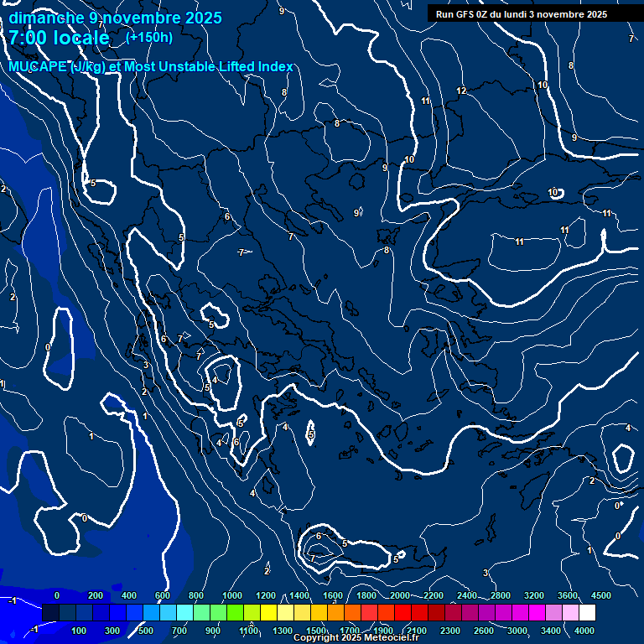Click the '1200' legend scale value
The width and height of the screenshot is (644, 644).
tap(266, 595)
